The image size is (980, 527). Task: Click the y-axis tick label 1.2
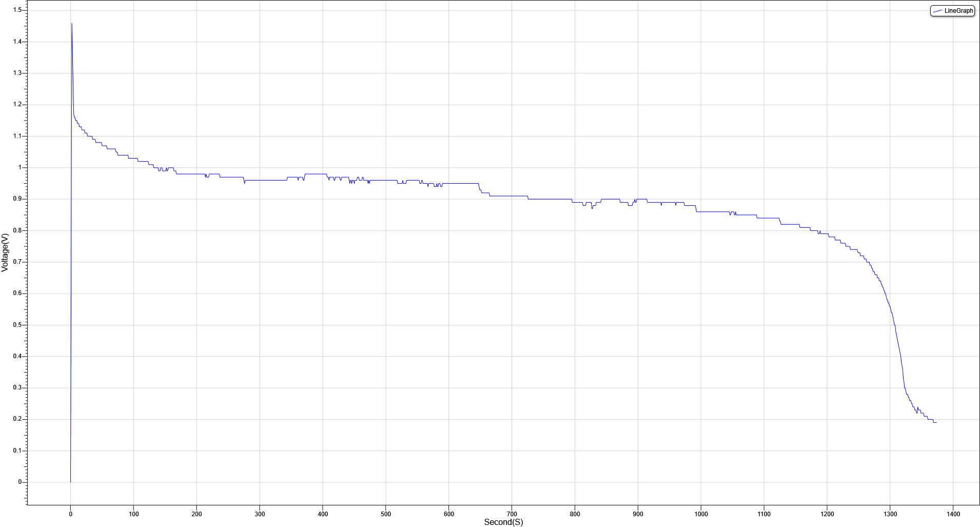pos(17,104)
